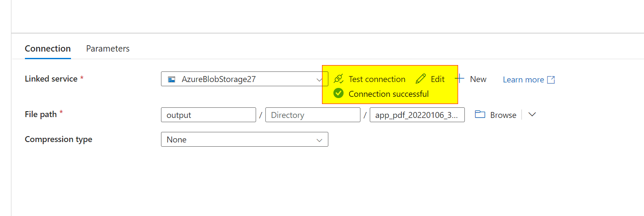Image resolution: width=644 pixels, height=216 pixels.
Task: Click the blob storage icon in linked service box
Action: (172, 79)
